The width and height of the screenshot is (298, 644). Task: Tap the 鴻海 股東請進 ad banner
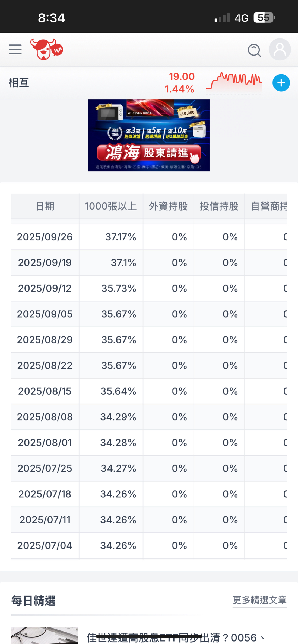click(x=149, y=135)
